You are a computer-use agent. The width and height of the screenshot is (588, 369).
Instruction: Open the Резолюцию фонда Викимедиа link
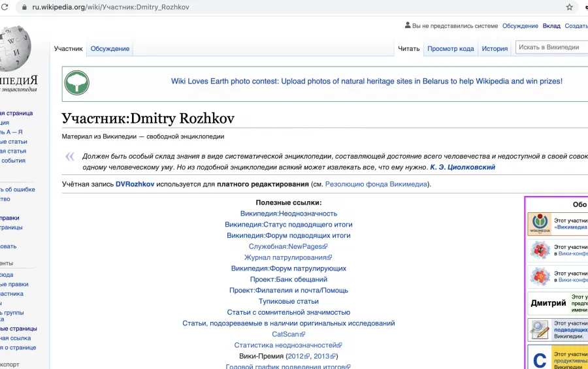coord(376,184)
